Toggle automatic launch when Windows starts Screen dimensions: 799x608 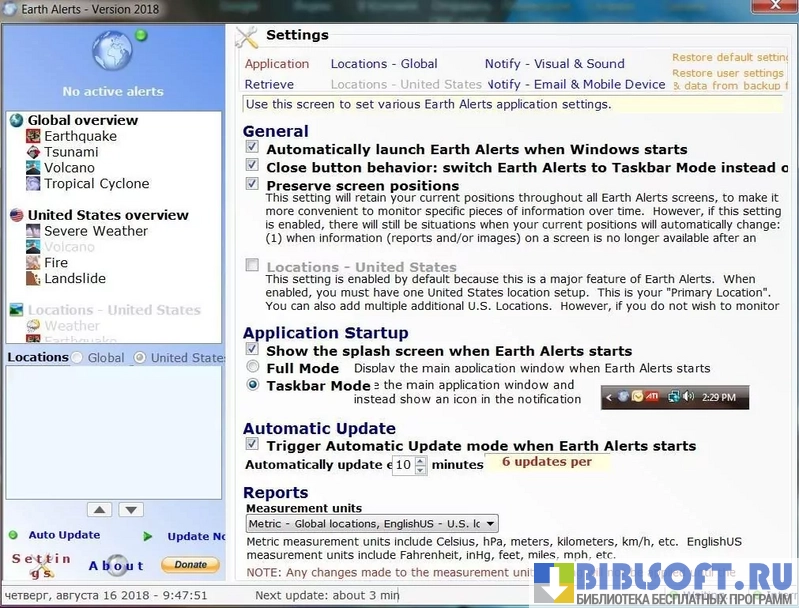pos(252,148)
